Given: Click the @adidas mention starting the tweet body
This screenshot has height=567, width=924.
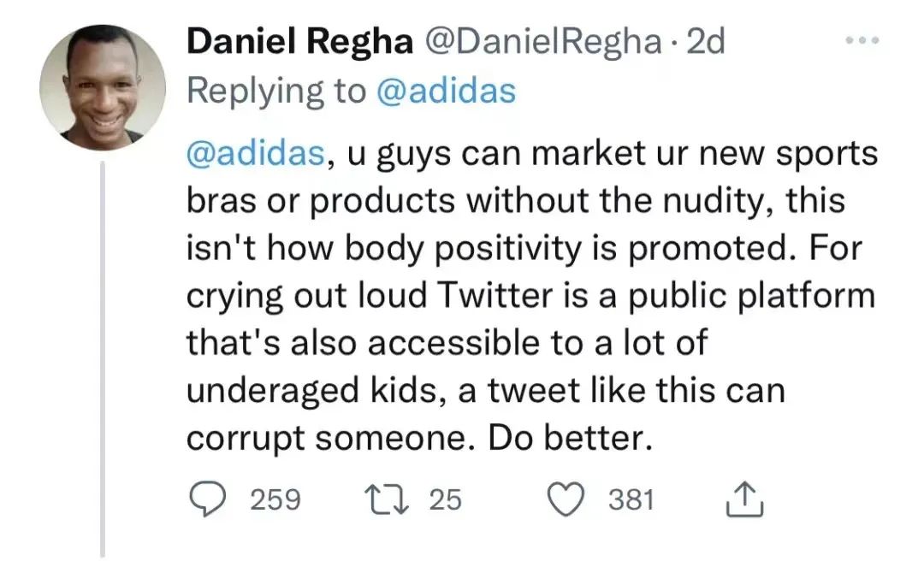Looking at the screenshot, I should 254,154.
